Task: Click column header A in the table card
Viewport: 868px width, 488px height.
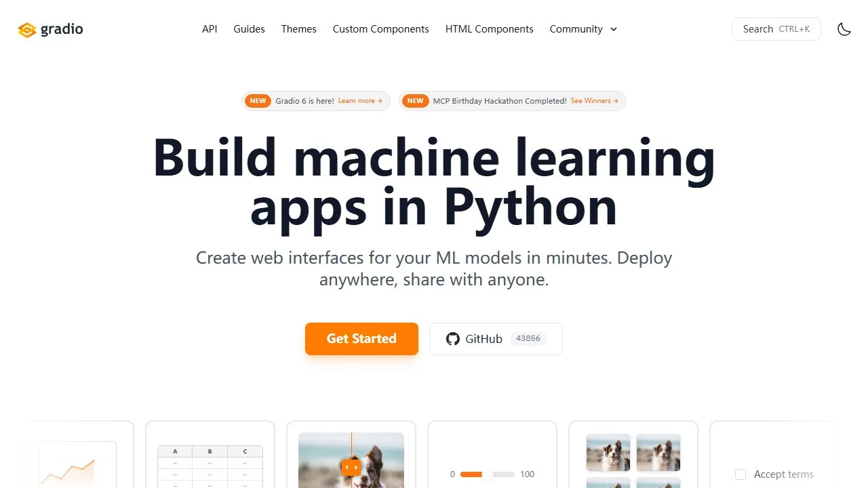Action: 175,451
